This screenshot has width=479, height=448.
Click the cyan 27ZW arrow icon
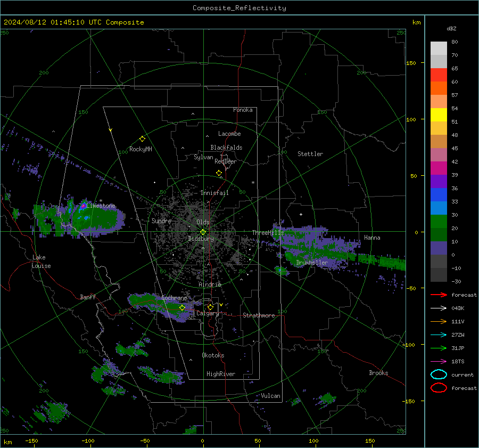click(439, 335)
